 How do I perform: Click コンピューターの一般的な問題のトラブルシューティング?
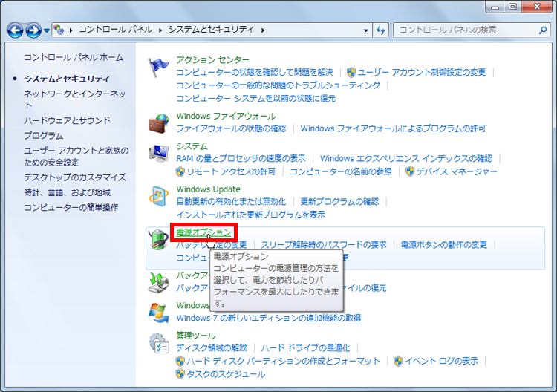pyautogui.click(x=278, y=85)
